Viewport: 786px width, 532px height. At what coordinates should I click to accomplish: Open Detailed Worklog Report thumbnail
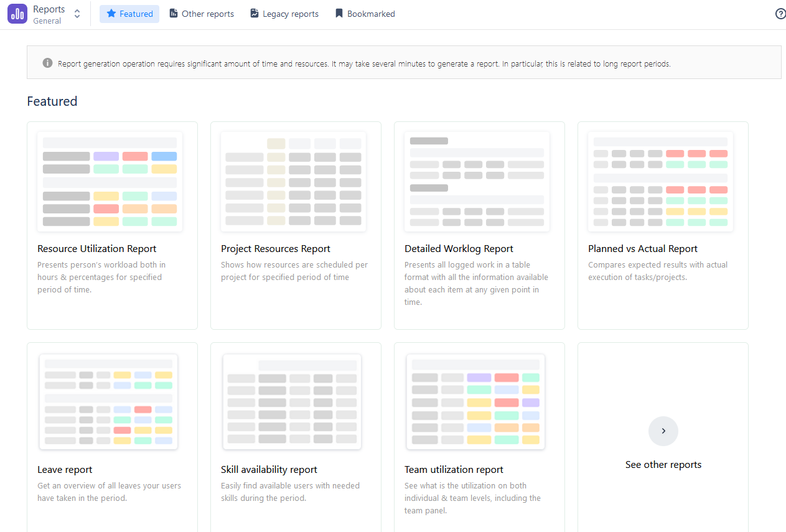477,182
